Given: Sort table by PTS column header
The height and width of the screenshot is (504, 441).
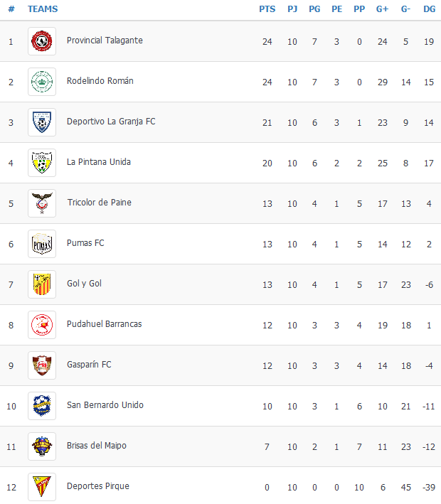Looking at the screenshot, I should point(267,9).
